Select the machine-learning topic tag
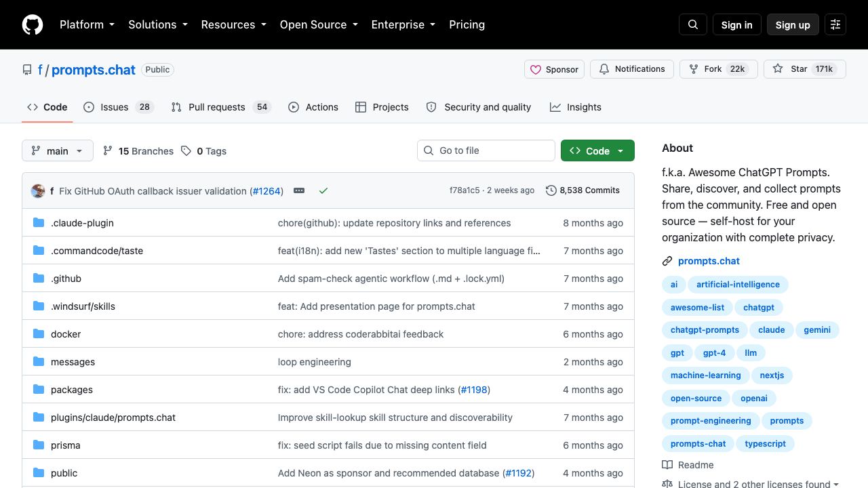The image size is (868, 488). point(705,375)
